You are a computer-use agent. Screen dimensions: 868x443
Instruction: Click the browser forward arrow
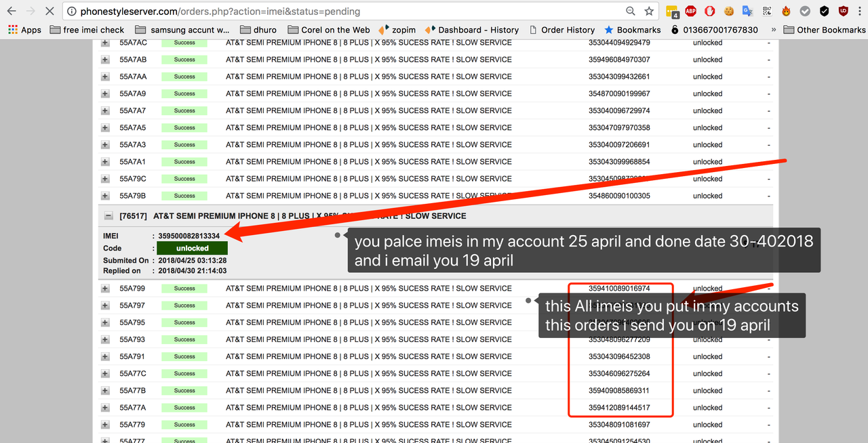(31, 11)
